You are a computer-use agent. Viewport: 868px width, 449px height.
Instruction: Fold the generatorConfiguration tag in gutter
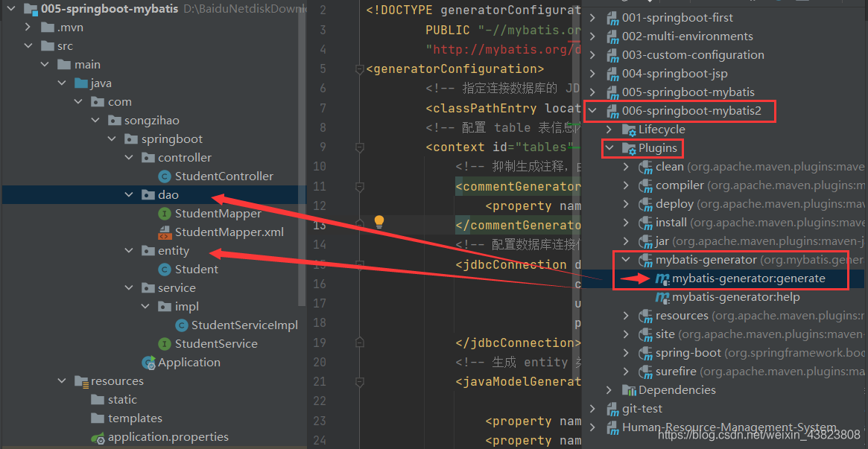359,70
